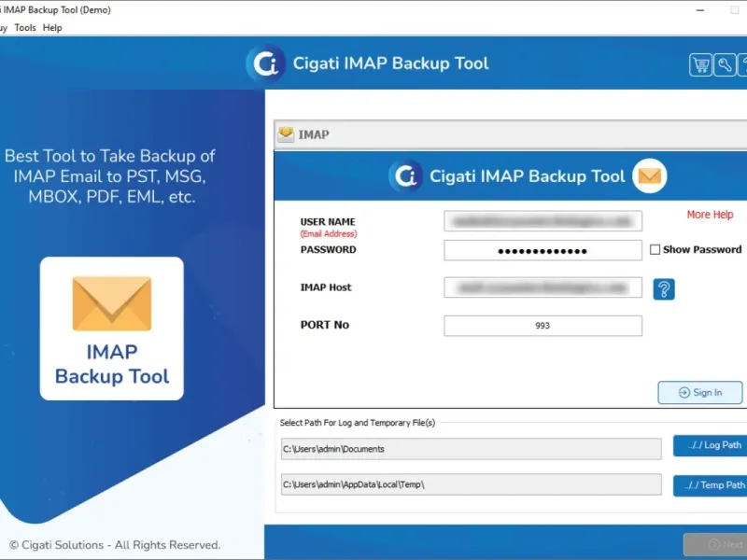Click the round envelope icon in login banner
Image resolution: width=747 pixels, height=560 pixels.
pos(649,176)
